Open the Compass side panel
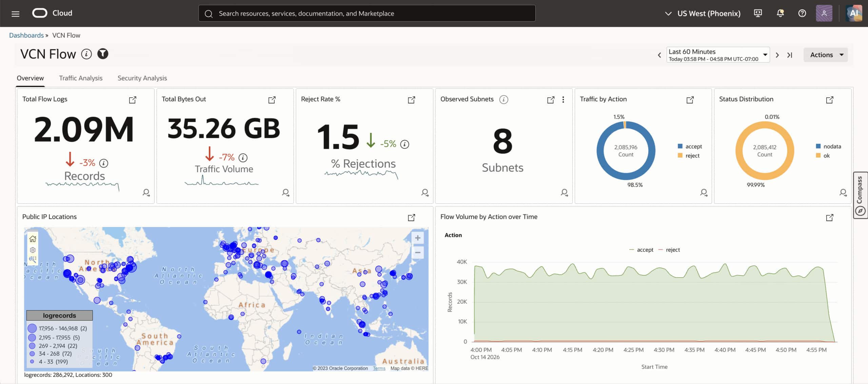 [x=860, y=195]
